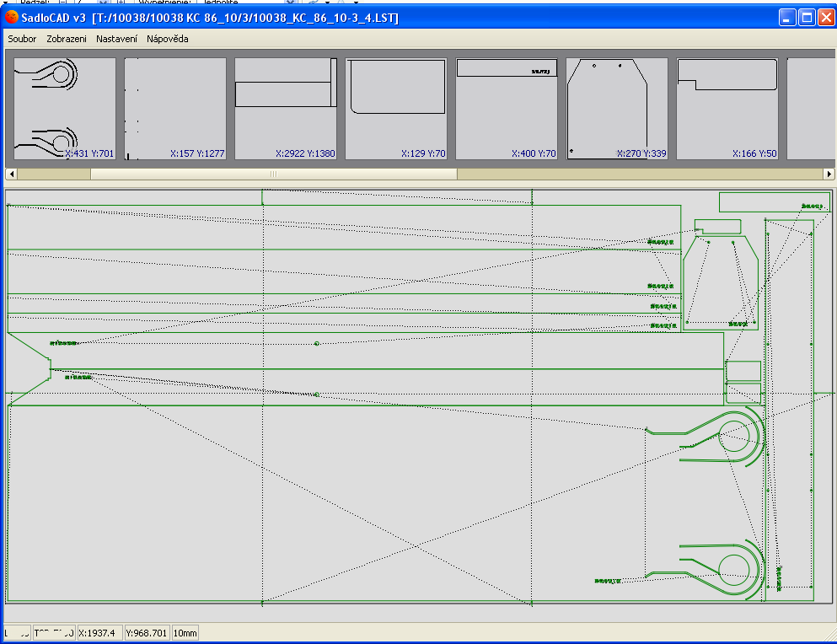The width and height of the screenshot is (837, 644).
Task: Minimize the SadloCAD window
Action: click(787, 18)
